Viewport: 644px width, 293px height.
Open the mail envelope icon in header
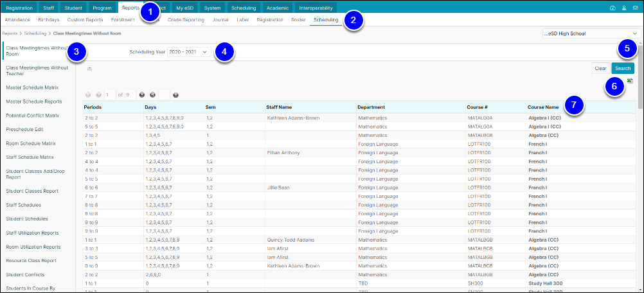635,8
